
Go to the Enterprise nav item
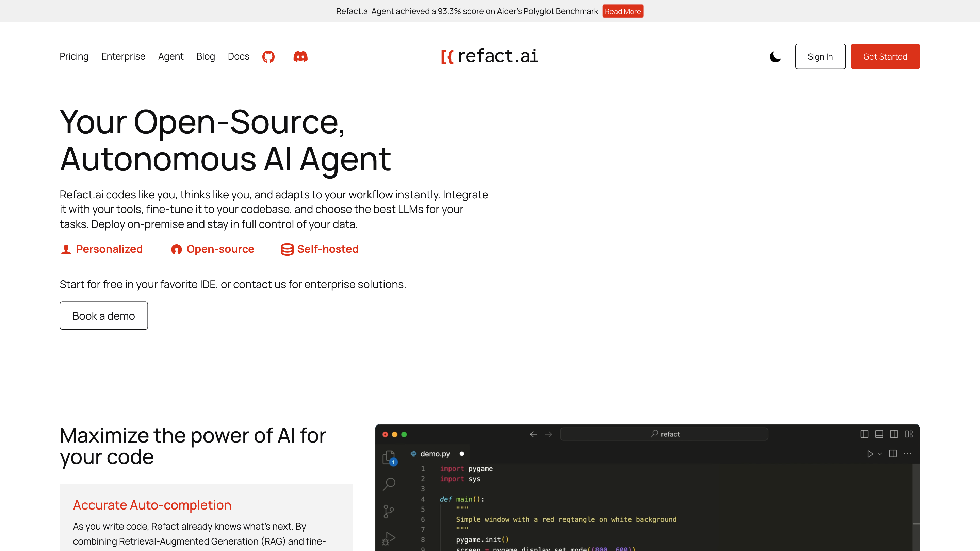pyautogui.click(x=123, y=56)
